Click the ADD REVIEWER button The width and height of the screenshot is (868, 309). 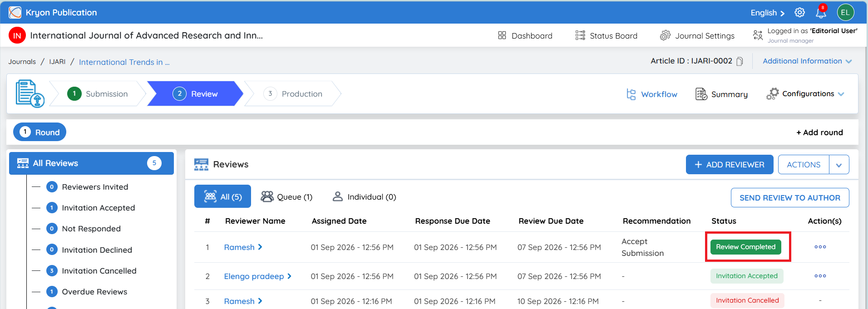coord(730,165)
